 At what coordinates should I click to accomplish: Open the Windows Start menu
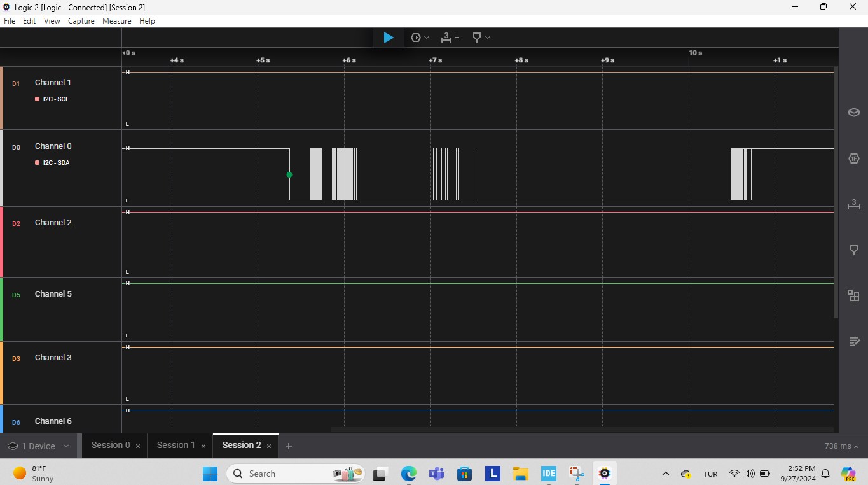click(x=210, y=474)
